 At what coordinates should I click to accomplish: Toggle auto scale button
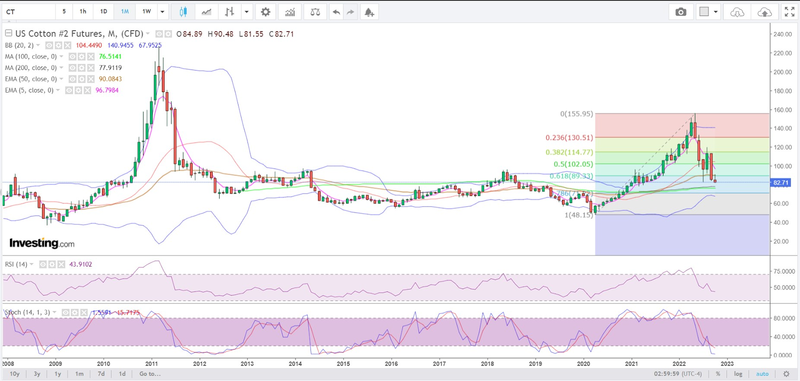(763, 374)
